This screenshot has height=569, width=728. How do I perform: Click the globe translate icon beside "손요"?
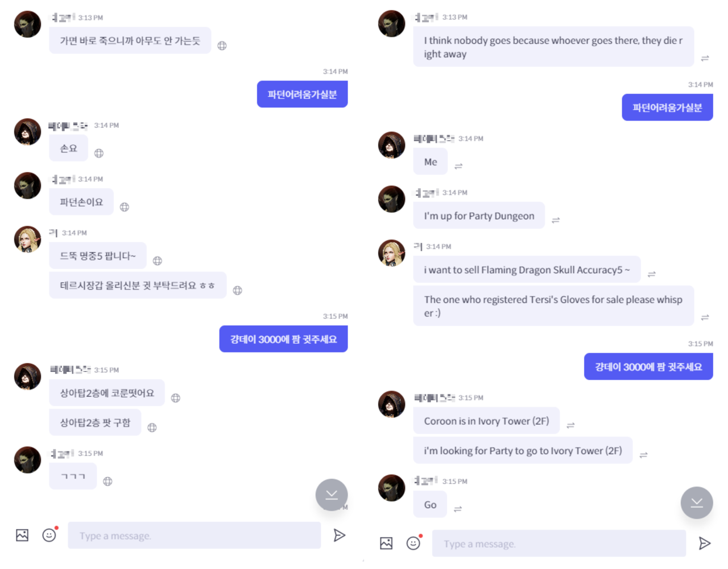click(x=98, y=152)
